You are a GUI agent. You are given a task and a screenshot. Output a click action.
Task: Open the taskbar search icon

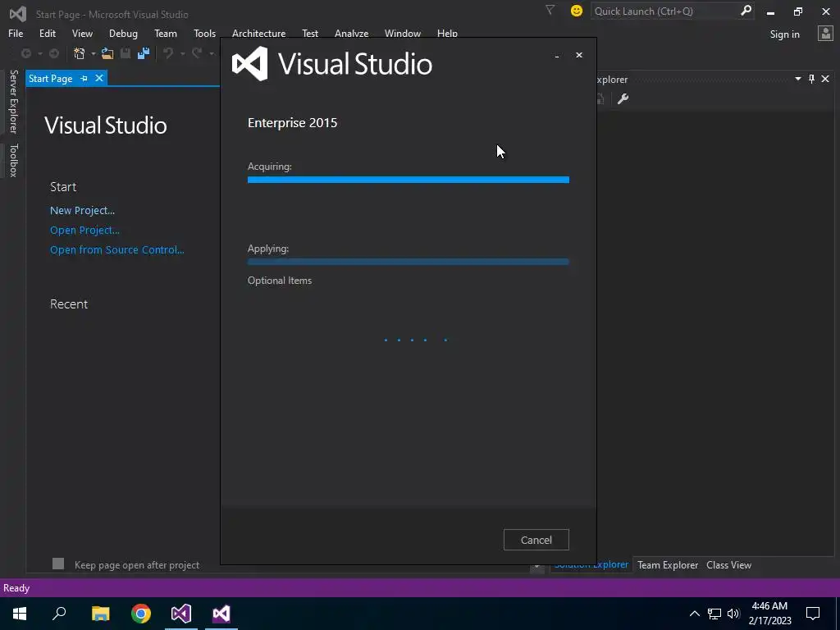(59, 614)
